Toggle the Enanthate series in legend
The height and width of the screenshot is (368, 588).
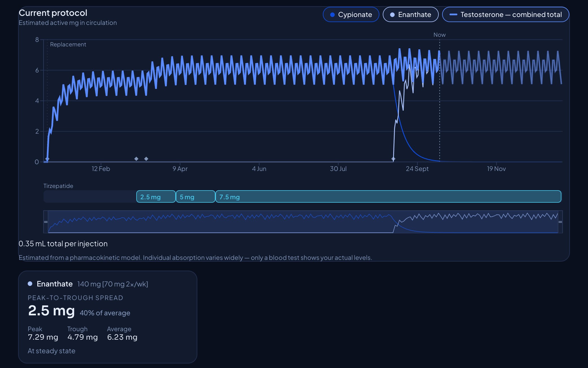pos(410,14)
